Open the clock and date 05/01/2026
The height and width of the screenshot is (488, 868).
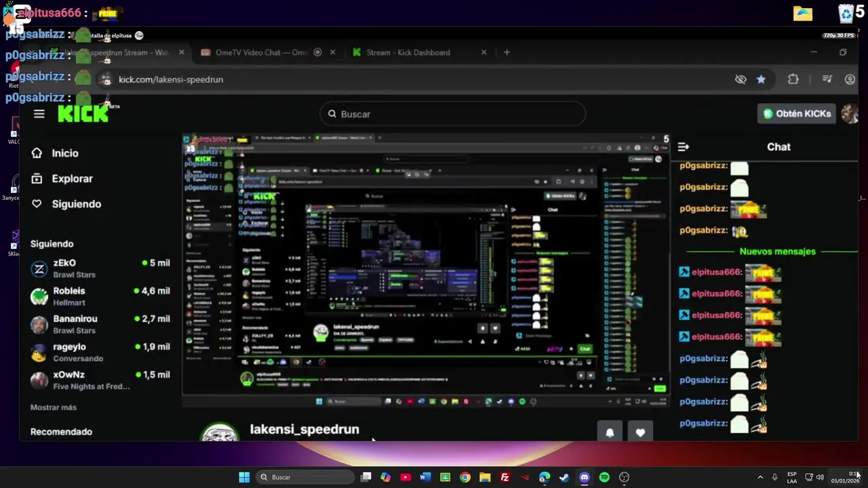point(845,477)
